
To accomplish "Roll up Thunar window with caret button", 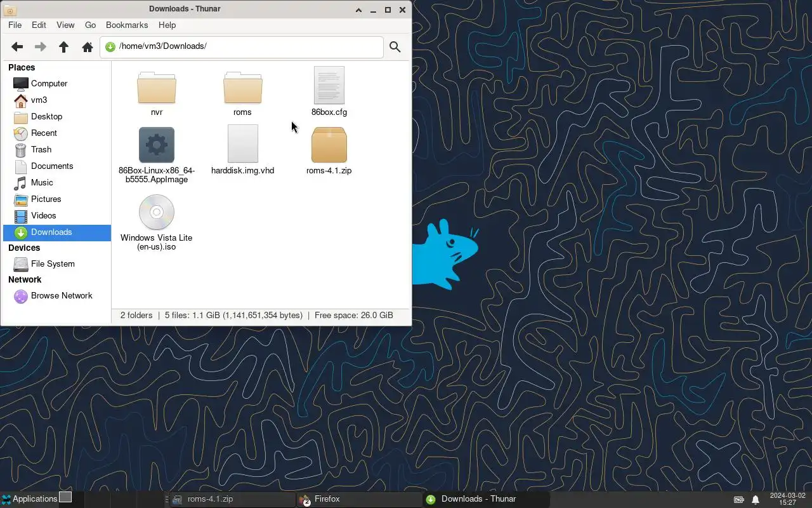I will pyautogui.click(x=358, y=10).
